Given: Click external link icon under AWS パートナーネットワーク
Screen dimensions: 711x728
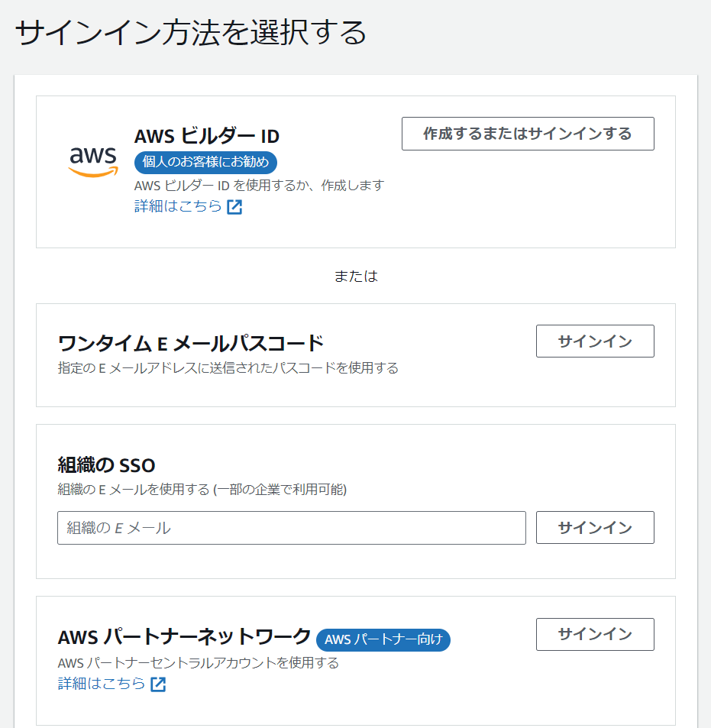Looking at the screenshot, I should click(158, 684).
